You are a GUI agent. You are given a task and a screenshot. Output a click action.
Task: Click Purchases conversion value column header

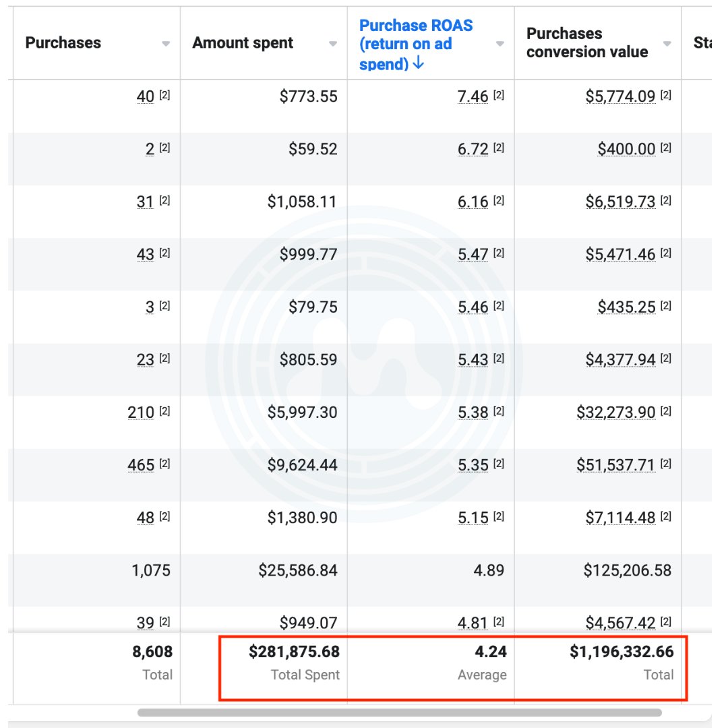[587, 42]
